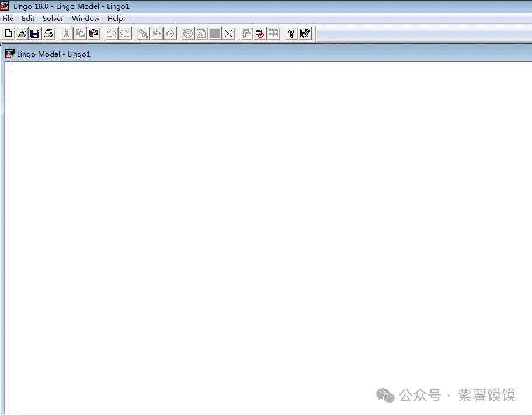This screenshot has width=532, height=416.
Task: Paste from clipboard using the toolbar icon
Action: (93, 34)
